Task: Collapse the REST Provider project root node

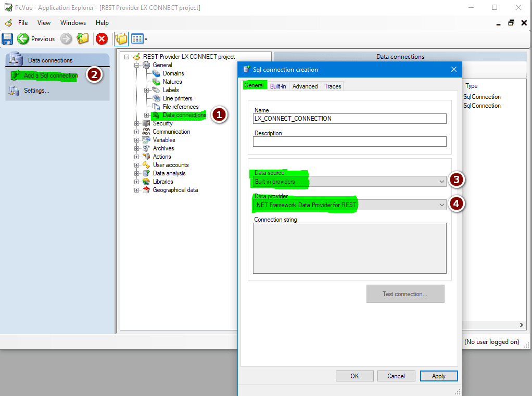Action: click(x=126, y=57)
